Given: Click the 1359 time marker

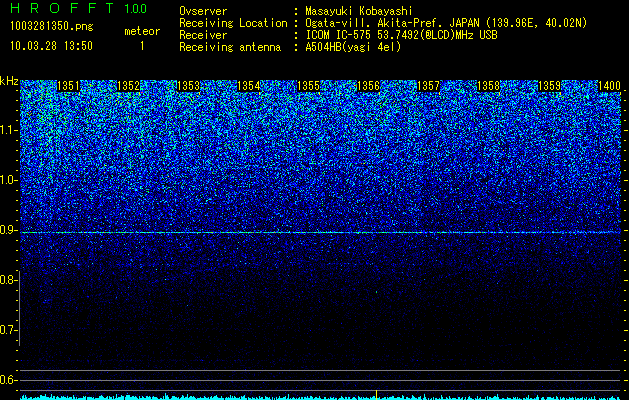Looking at the screenshot, I should tap(549, 86).
